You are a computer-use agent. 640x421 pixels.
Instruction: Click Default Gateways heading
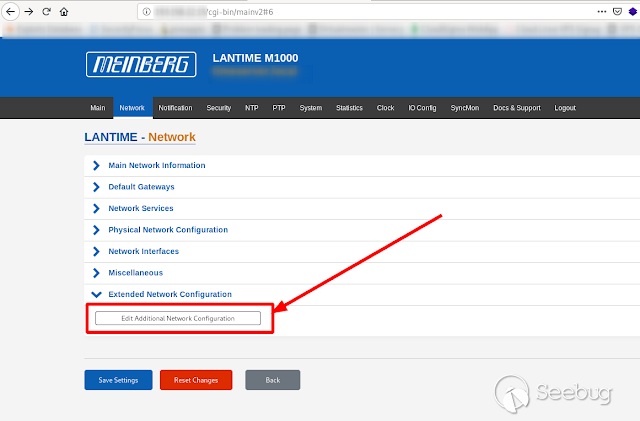141,187
